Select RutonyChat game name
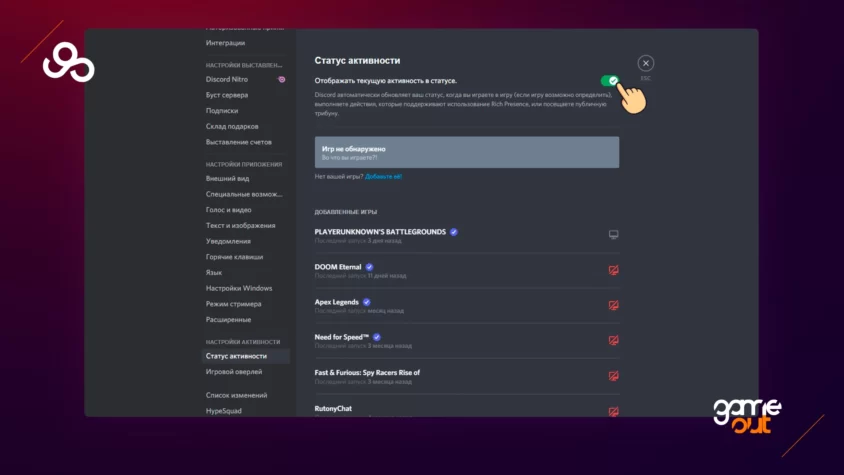 click(333, 408)
